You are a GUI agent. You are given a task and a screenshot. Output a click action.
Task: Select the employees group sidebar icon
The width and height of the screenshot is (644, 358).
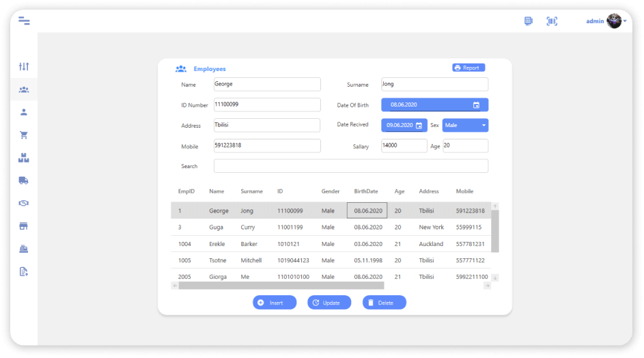(24, 89)
